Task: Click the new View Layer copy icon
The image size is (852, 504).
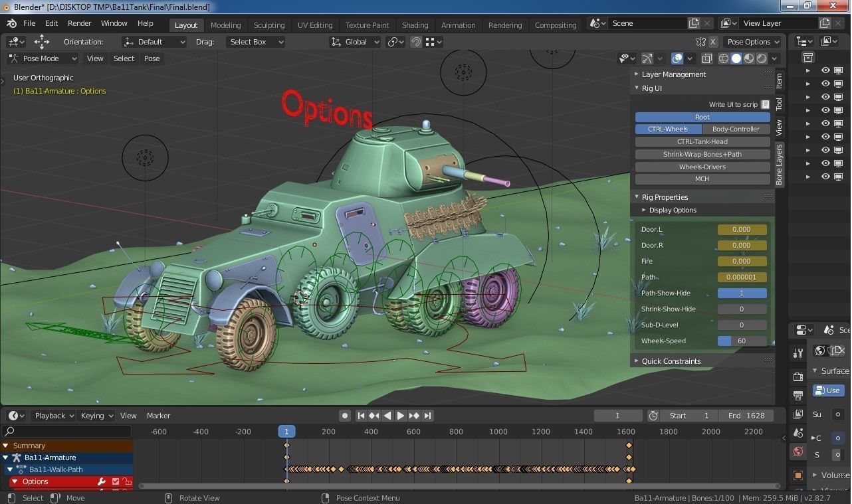Action: click(x=825, y=23)
